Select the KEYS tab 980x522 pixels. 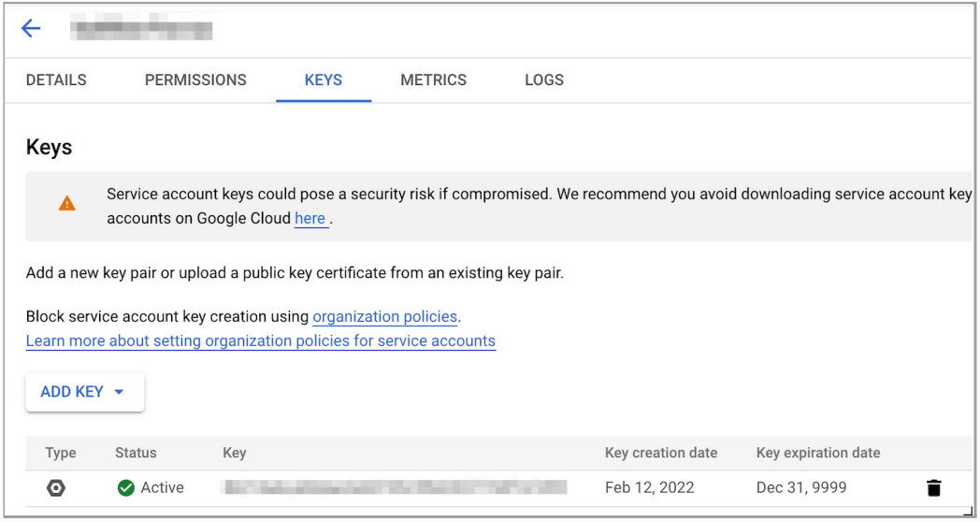324,80
